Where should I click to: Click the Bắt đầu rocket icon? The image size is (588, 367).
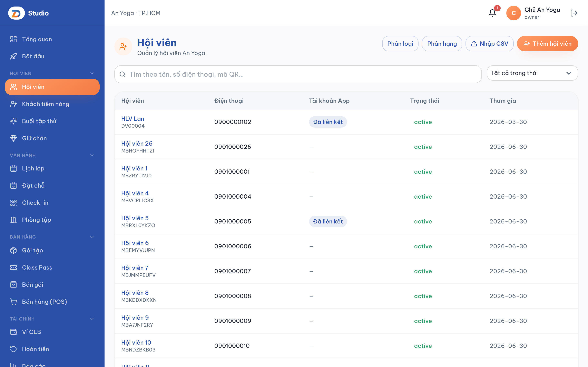pyautogui.click(x=14, y=56)
